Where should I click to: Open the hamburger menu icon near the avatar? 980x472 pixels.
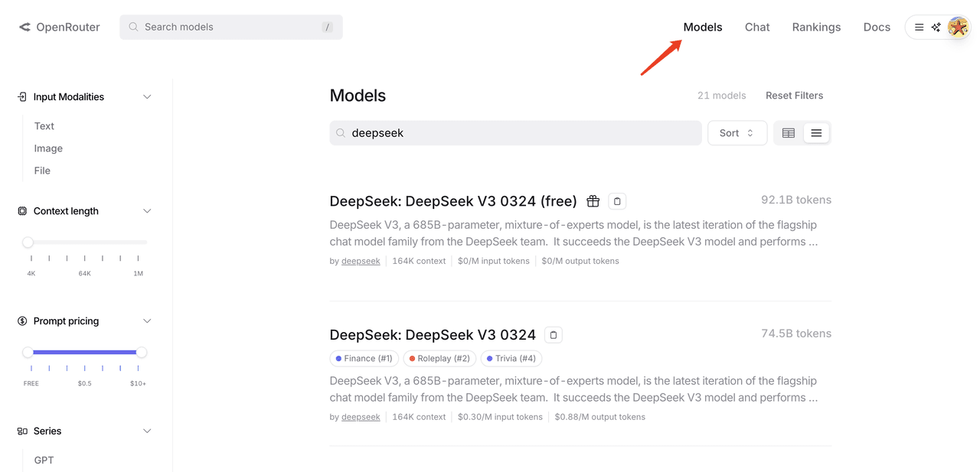tap(920, 27)
